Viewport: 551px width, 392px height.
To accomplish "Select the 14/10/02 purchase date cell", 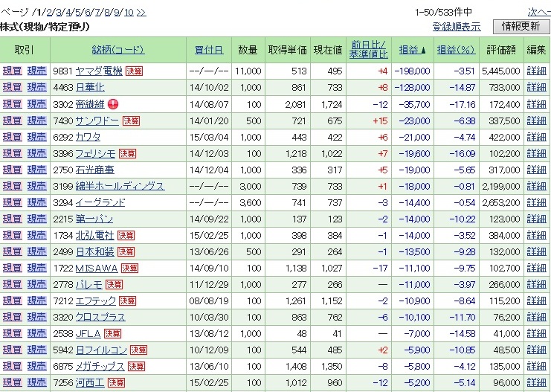I will [209, 87].
